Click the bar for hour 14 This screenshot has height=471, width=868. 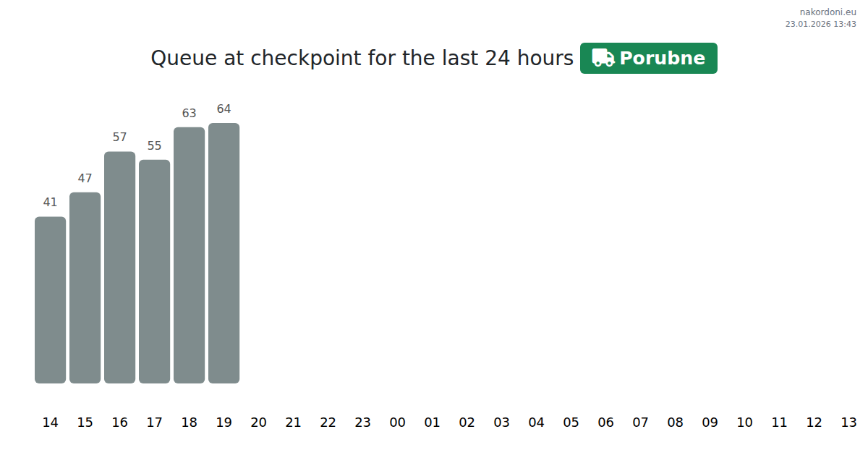[50, 300]
